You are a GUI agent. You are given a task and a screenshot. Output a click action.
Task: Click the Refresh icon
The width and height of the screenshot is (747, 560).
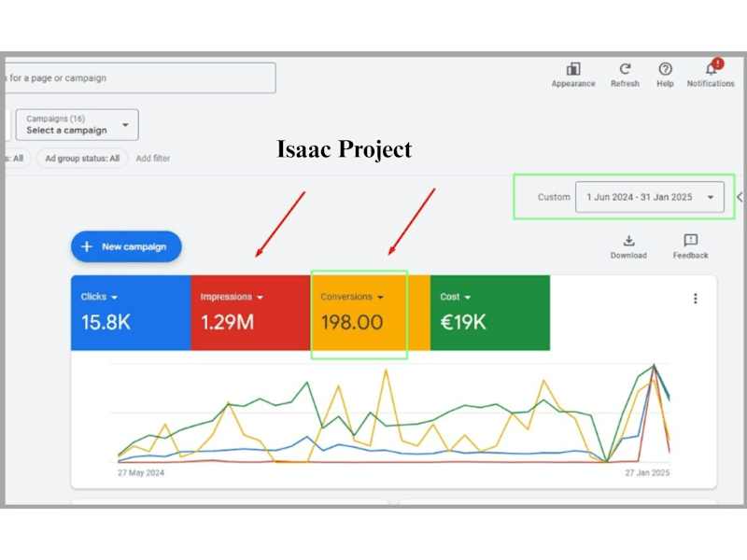pyautogui.click(x=625, y=69)
